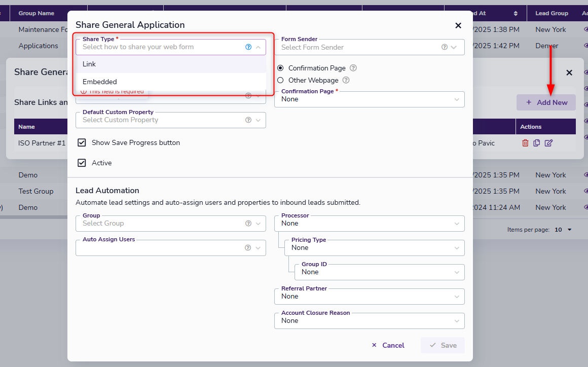
Task: Open the Pricing Type dropdown
Action: 374,248
